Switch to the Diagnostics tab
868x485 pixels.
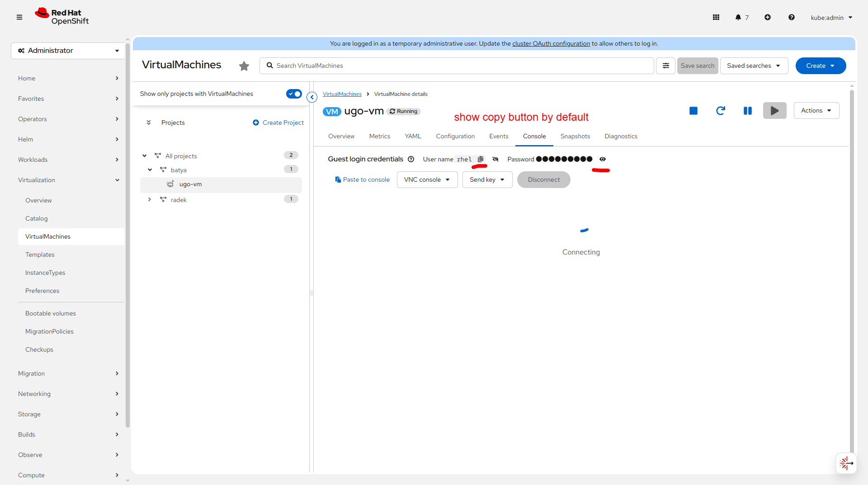click(621, 136)
